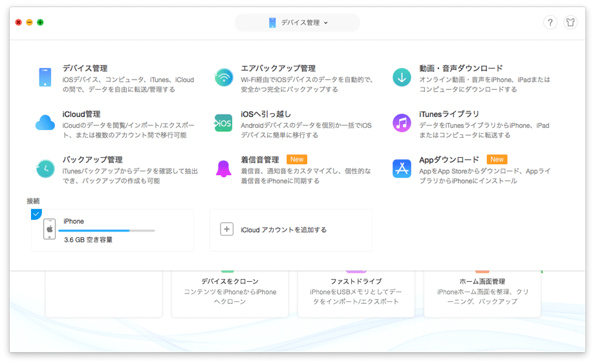Screen dimensions: 595x364
Task: Click the download arrow 動画・音声ダウンロード icon
Action: 402,78
